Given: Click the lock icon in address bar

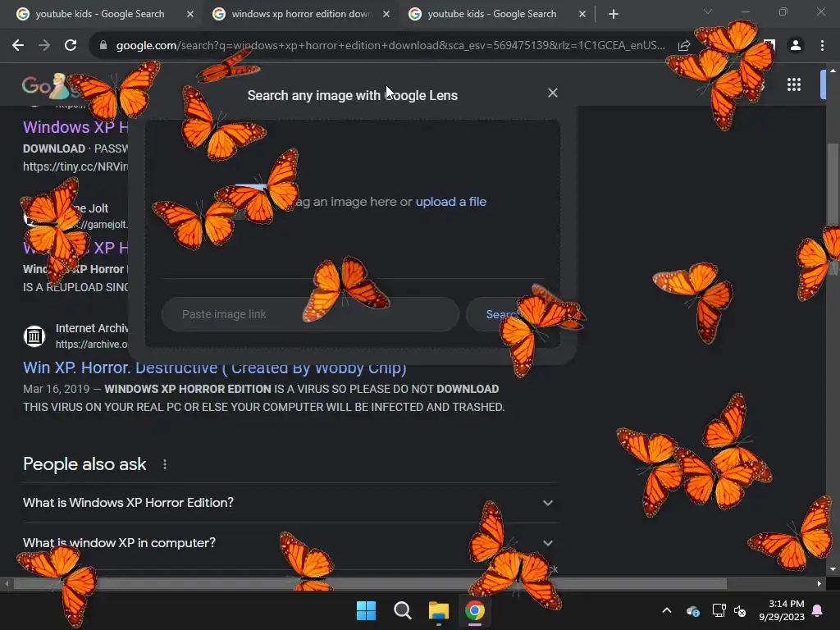Looking at the screenshot, I should (103, 46).
